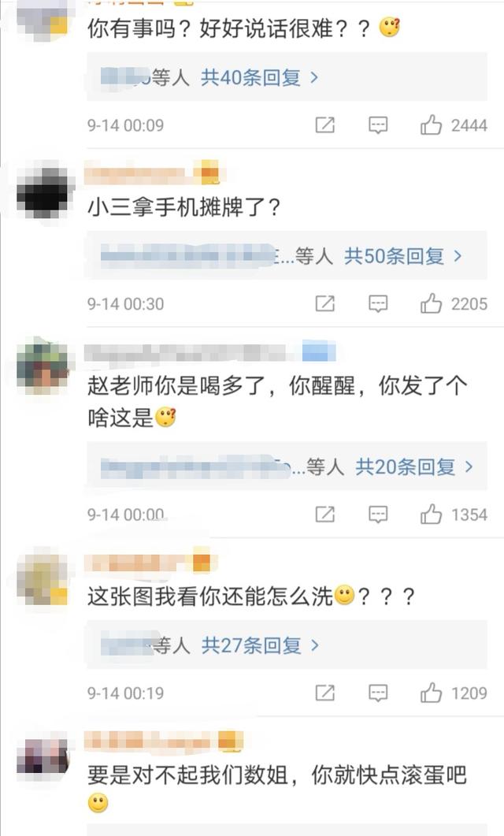
Task: Open share icon for 9-14 00:00 comment
Action: point(325,514)
